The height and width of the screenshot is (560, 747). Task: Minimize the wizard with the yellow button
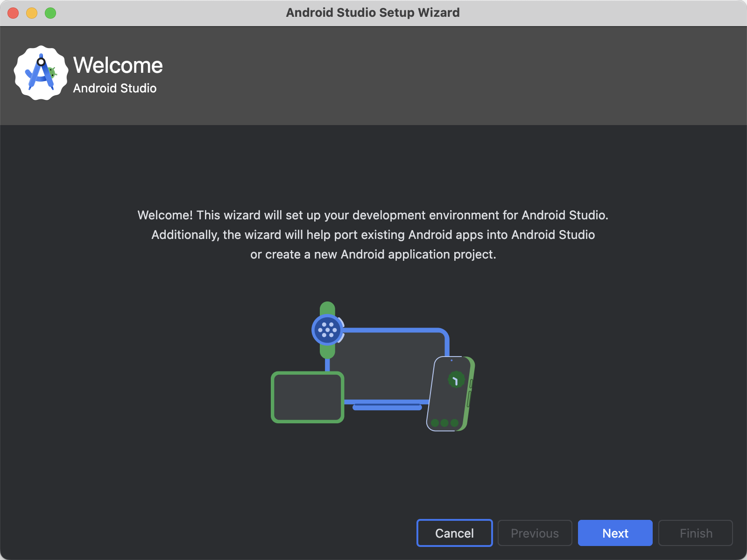[x=32, y=13]
